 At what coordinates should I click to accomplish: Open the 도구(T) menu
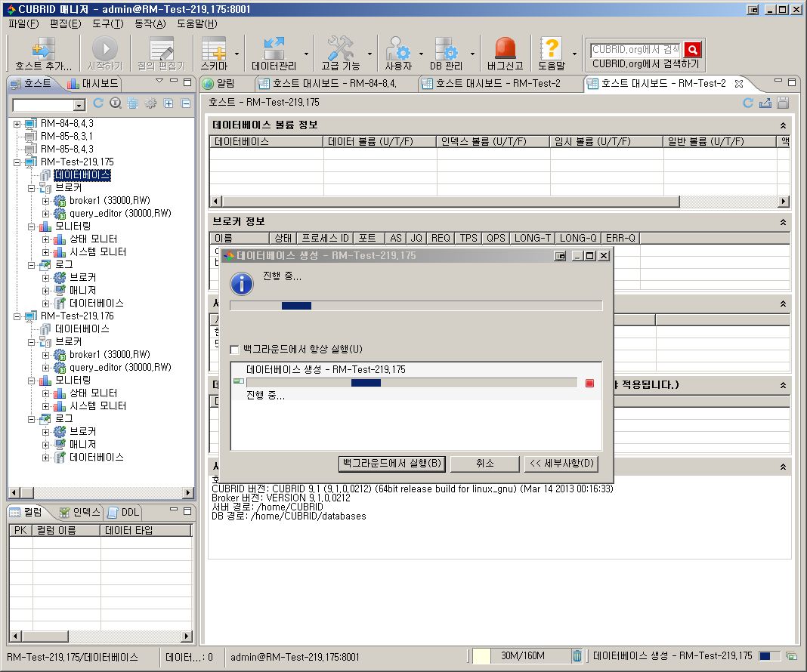tap(107, 23)
